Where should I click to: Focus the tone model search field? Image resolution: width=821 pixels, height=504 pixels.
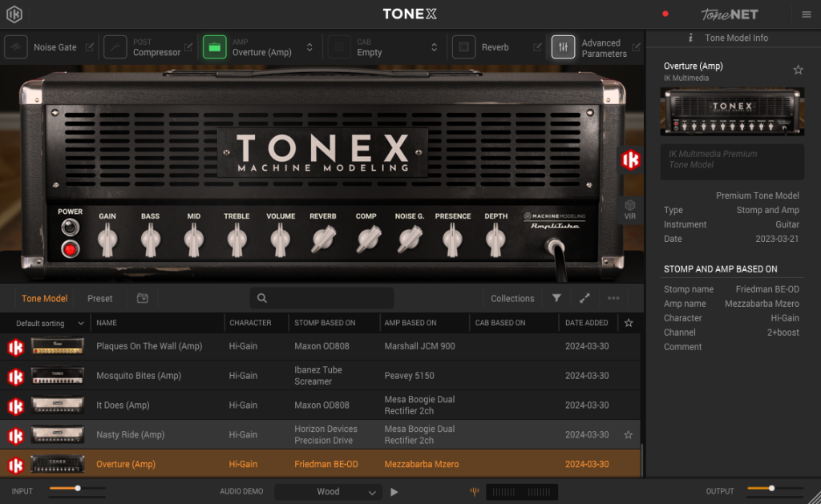click(x=322, y=298)
